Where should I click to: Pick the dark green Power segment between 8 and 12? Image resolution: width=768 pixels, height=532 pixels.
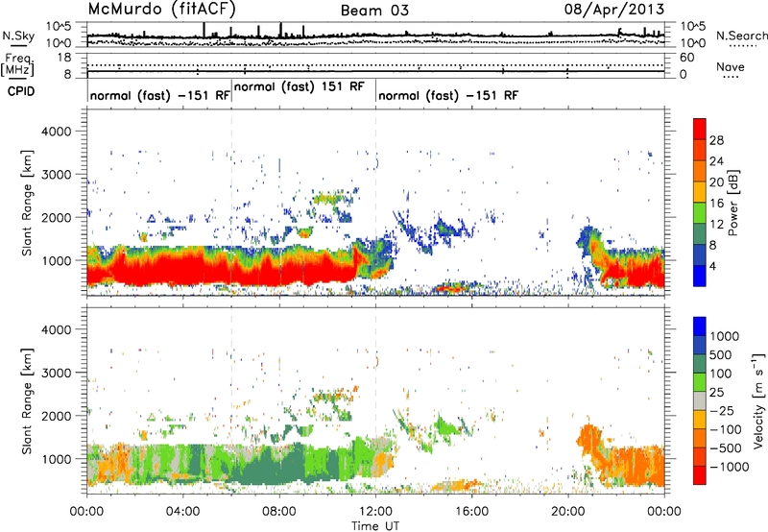pos(700,234)
